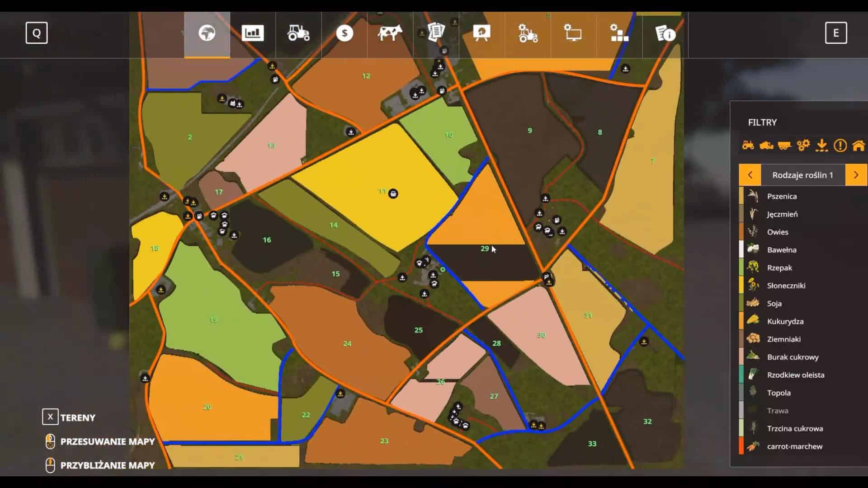868x488 pixels.
Task: Click the carrot-marchew color swatch
Action: tap(741, 446)
